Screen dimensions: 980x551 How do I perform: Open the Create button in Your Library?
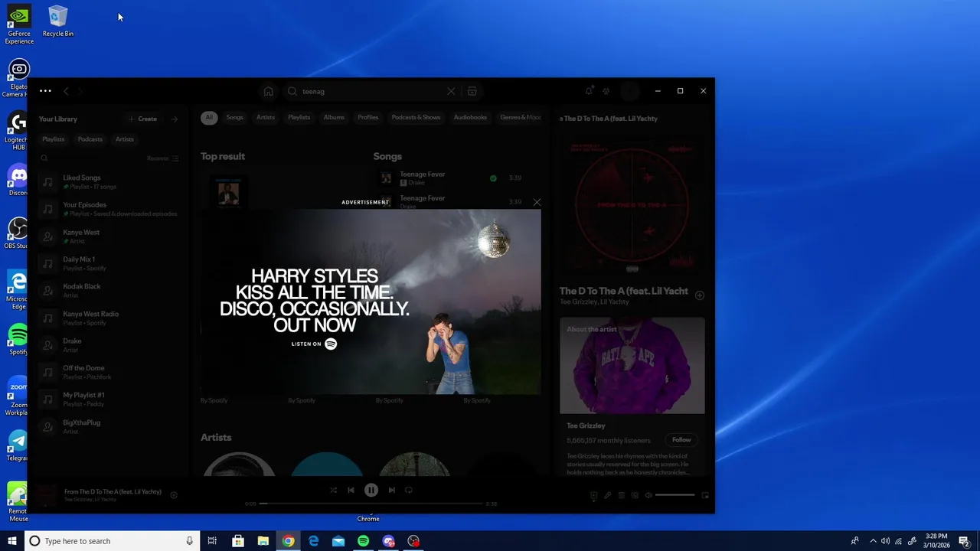point(143,119)
